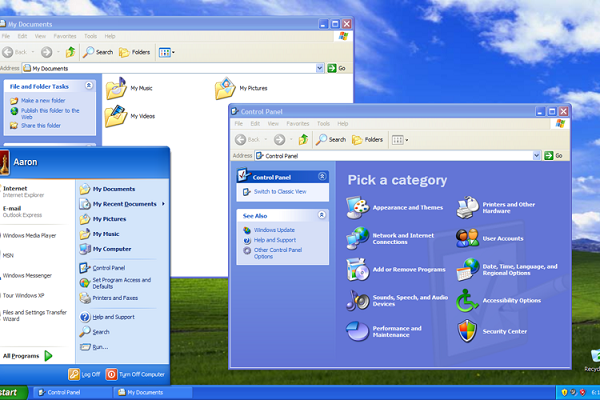Open Favorites menu in Control Panel window
Viewport: 600px width, 400px height.
pyautogui.click(x=298, y=124)
